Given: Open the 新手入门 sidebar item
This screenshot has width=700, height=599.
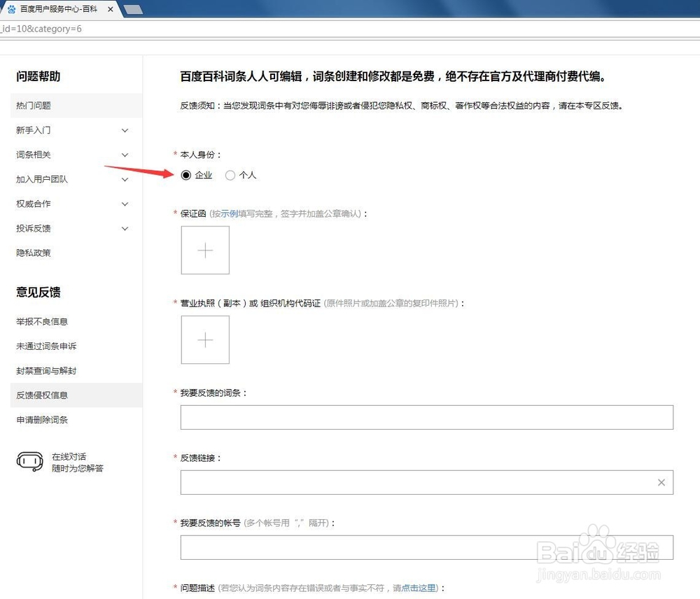Looking at the screenshot, I should (x=34, y=130).
